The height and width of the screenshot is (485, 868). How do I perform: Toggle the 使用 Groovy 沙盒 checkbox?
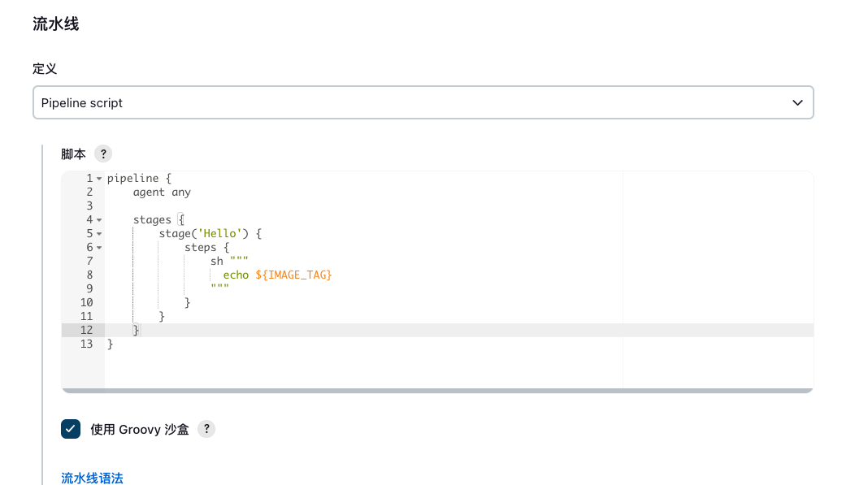tap(71, 429)
